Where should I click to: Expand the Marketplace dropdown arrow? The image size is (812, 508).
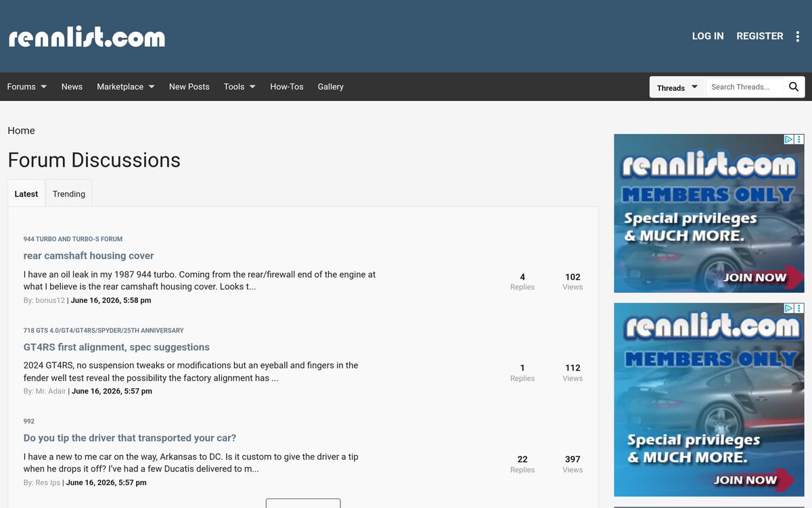click(152, 87)
